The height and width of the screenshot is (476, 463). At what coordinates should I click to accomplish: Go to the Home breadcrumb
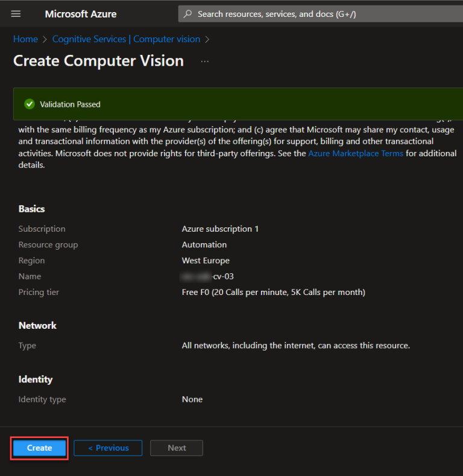point(25,39)
